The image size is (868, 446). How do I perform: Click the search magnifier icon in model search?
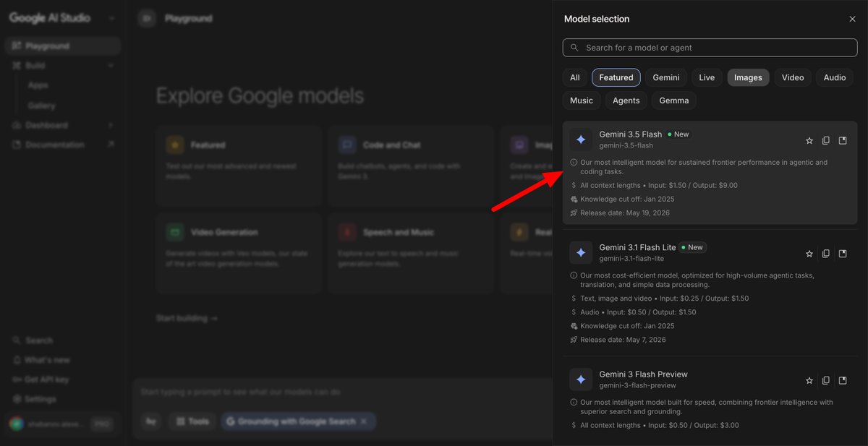[574, 48]
